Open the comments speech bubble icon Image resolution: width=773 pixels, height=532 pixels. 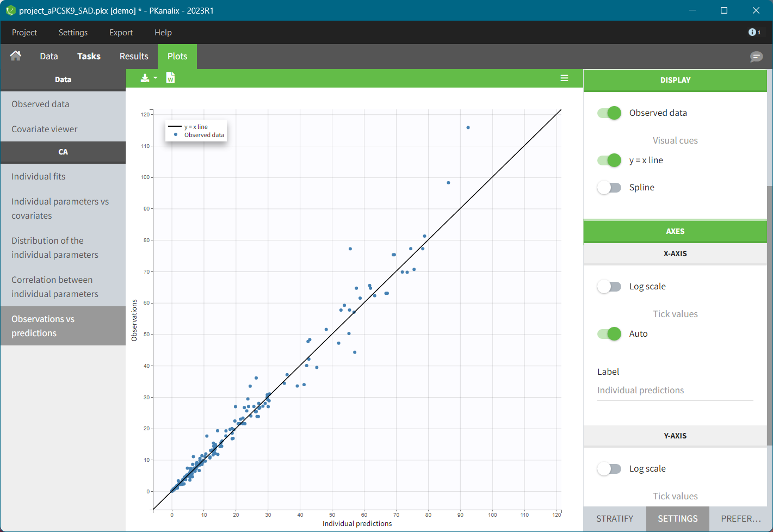click(x=756, y=57)
